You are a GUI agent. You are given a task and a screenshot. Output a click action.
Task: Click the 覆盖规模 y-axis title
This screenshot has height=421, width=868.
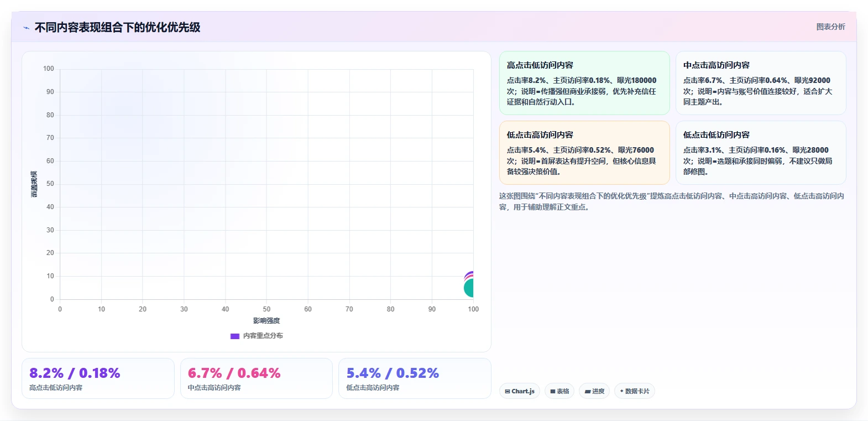coord(34,184)
